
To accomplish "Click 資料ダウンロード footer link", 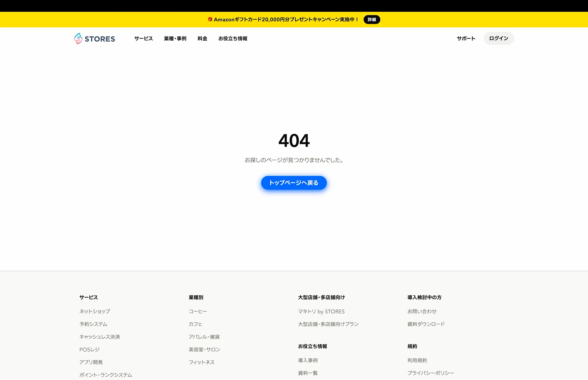I will click(x=426, y=324).
